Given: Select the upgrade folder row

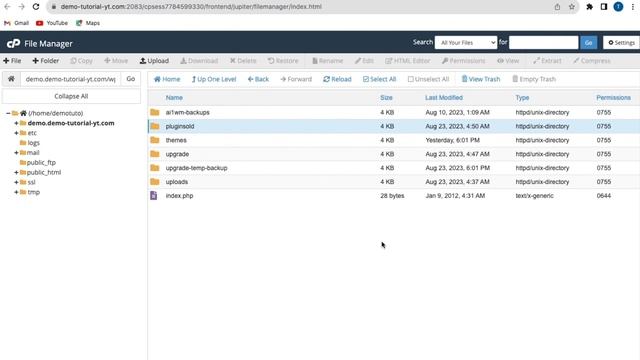Looking at the screenshot, I should point(393,154).
